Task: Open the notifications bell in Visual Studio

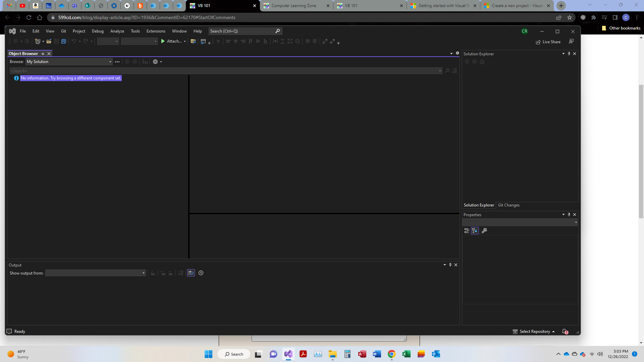Action: point(564,331)
